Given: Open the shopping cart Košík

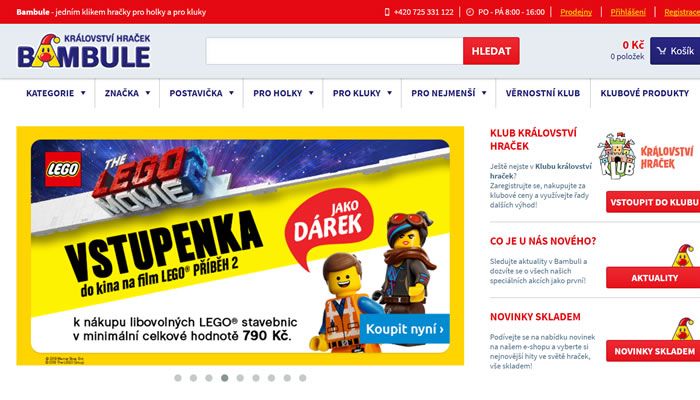Looking at the screenshot, I should pos(675,51).
